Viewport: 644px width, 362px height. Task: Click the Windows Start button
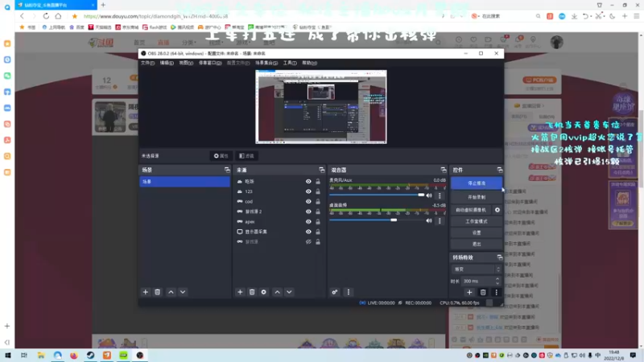pos(8,356)
